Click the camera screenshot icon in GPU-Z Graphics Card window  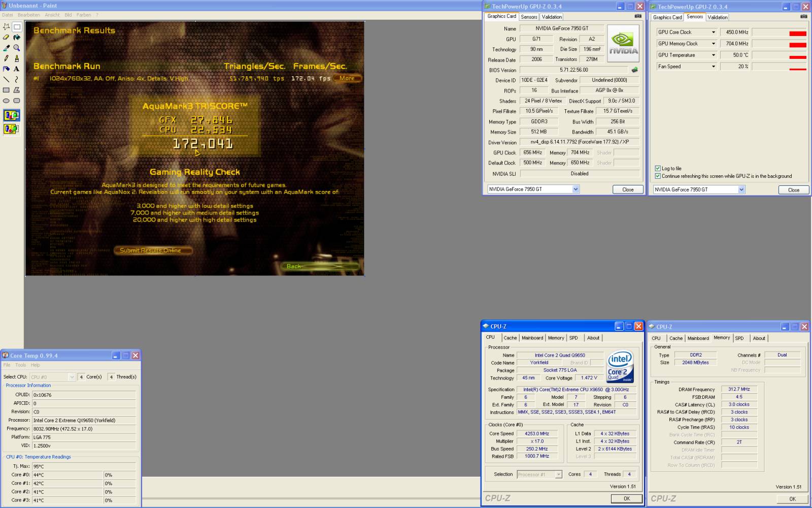(x=638, y=16)
